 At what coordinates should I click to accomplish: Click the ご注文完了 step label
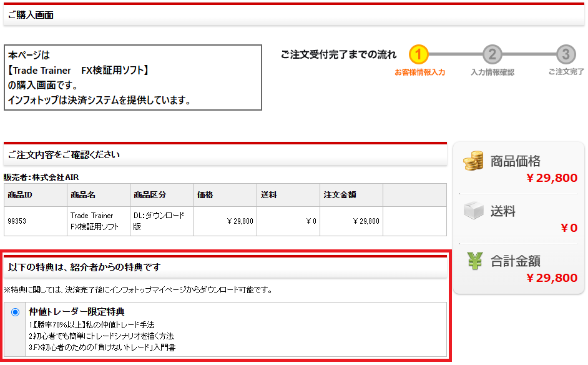[x=566, y=72]
